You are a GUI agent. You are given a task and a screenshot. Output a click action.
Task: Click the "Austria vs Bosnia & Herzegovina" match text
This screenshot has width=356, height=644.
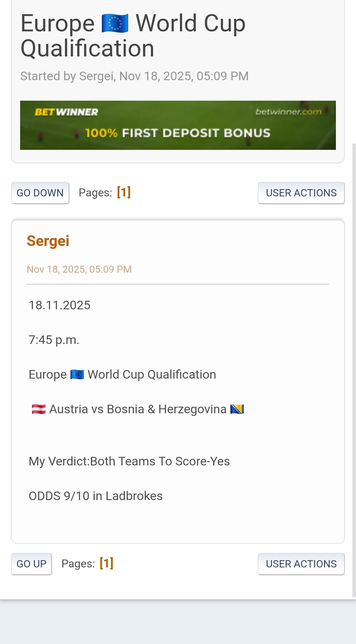pyautogui.click(x=138, y=409)
